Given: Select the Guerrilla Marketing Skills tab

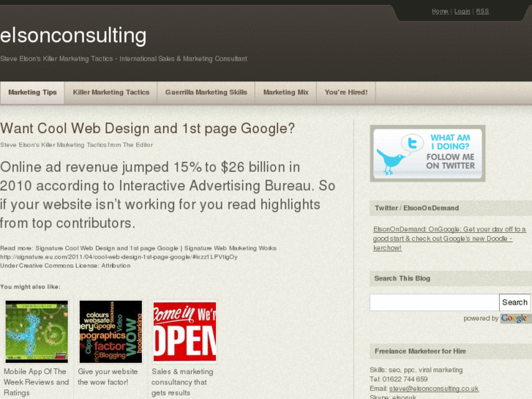Looking at the screenshot, I should (x=206, y=92).
